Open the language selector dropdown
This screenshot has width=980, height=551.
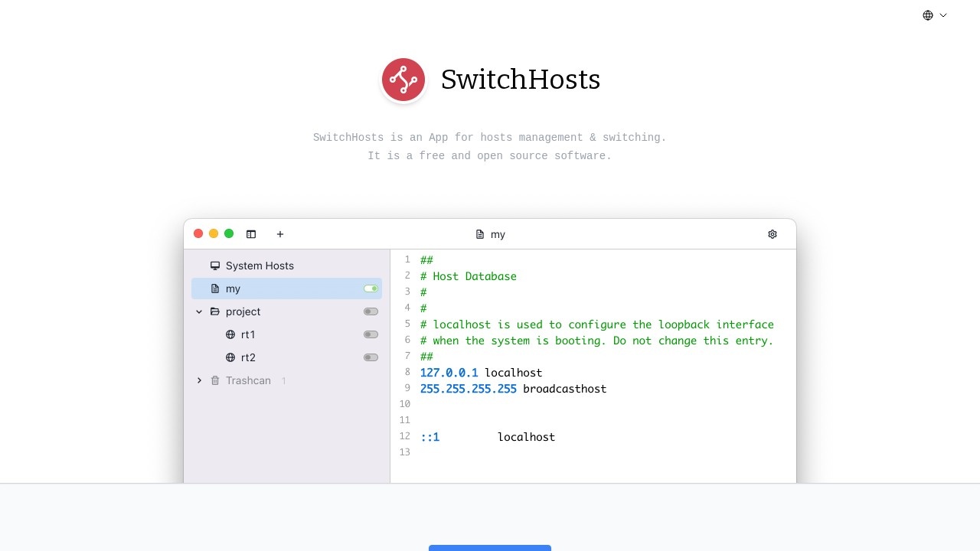click(x=933, y=15)
